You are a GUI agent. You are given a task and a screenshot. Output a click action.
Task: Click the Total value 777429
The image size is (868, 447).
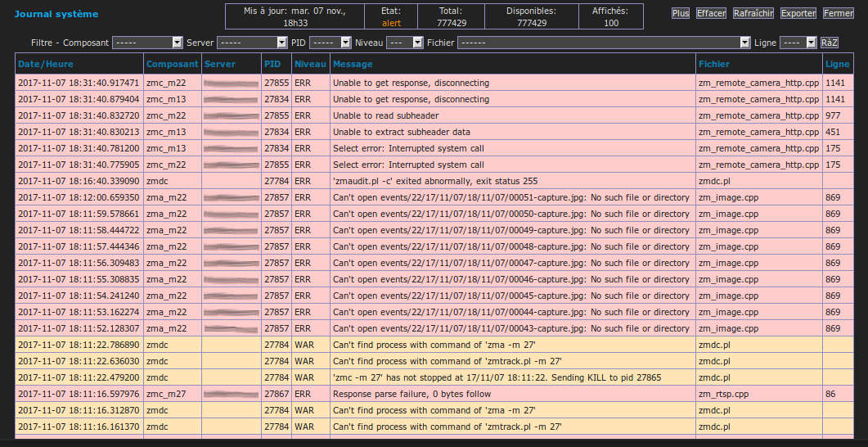451,23
